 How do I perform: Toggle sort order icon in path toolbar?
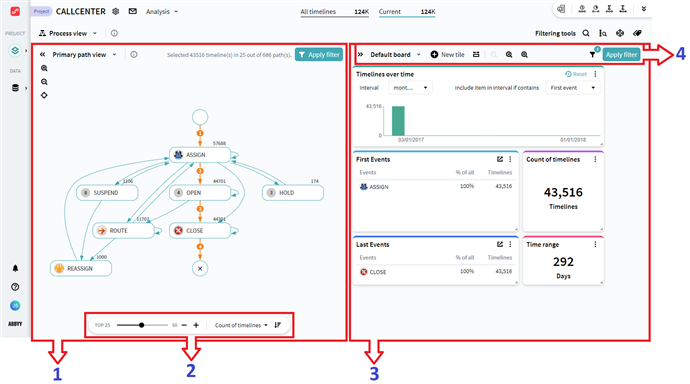(x=278, y=325)
